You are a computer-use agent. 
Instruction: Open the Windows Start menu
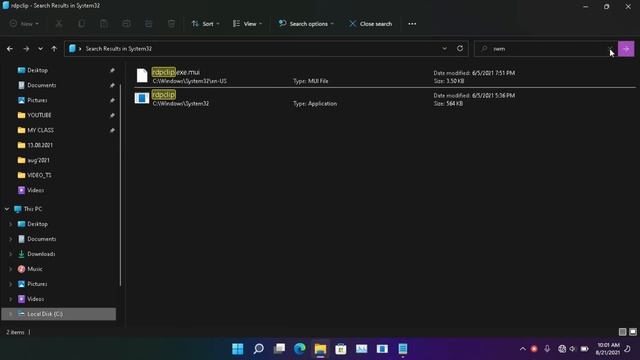[238, 349]
